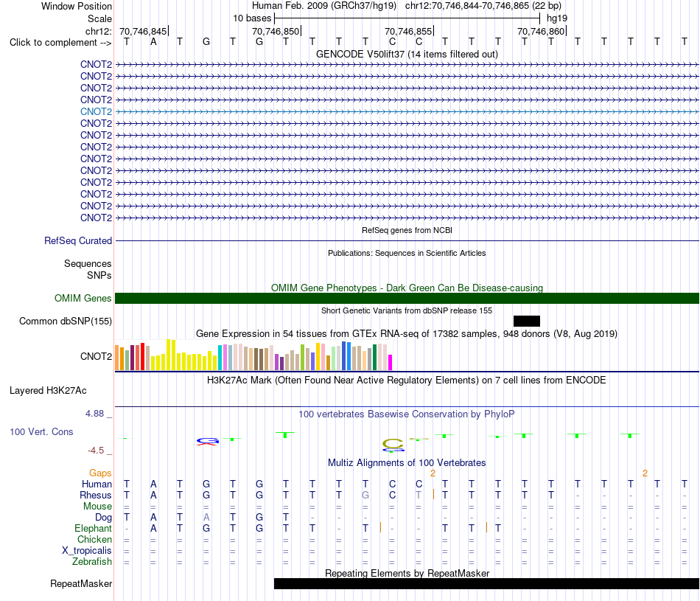The width and height of the screenshot is (700, 601).
Task: Click the 'X_tropicalis' alignment row label
Action: [x=87, y=551]
